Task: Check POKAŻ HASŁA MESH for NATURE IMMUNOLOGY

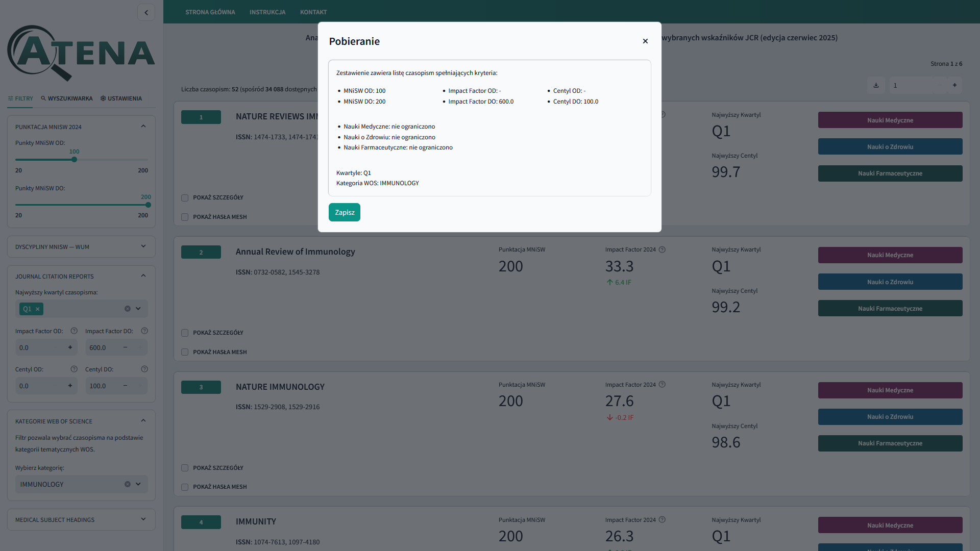Action: point(185,487)
